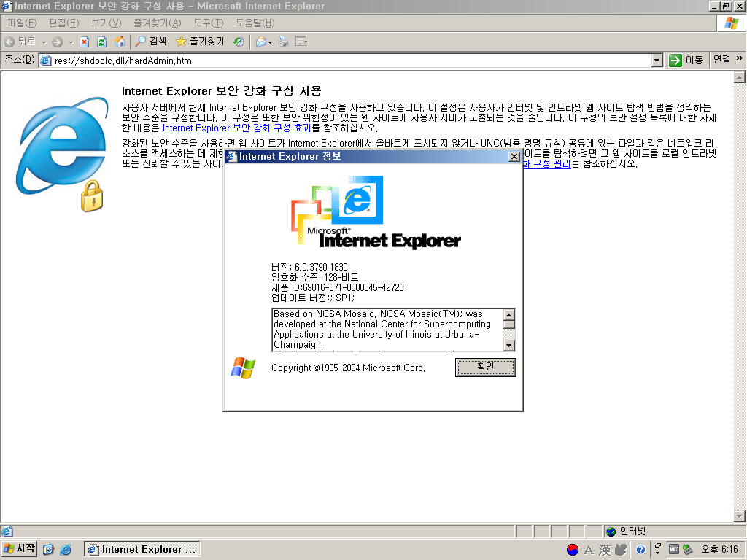This screenshot has height=560, width=747.
Task: Click the History toolbar icon
Action: pos(239,42)
